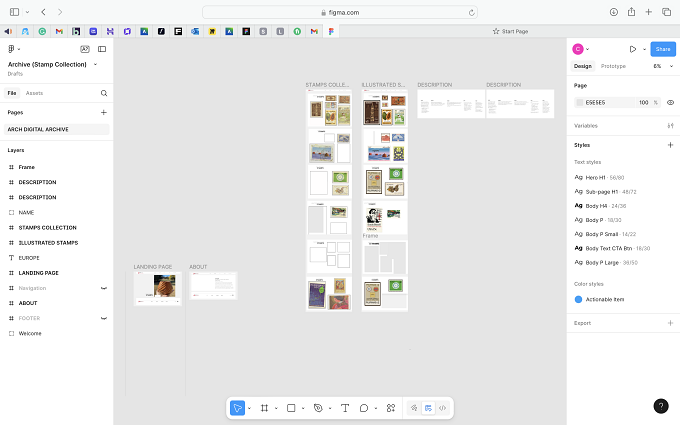
Task: Add an export setting
Action: (x=670, y=323)
